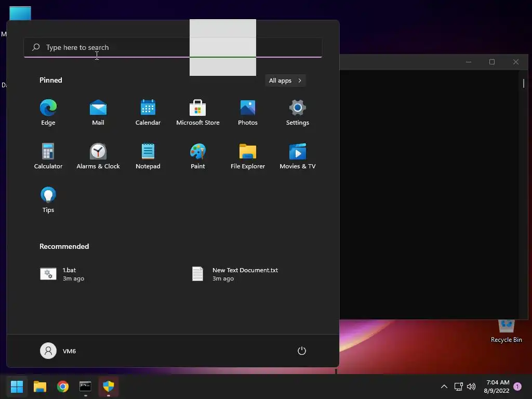The image size is (532, 399).
Task: Click the console window scrollbar thumb
Action: (524, 83)
